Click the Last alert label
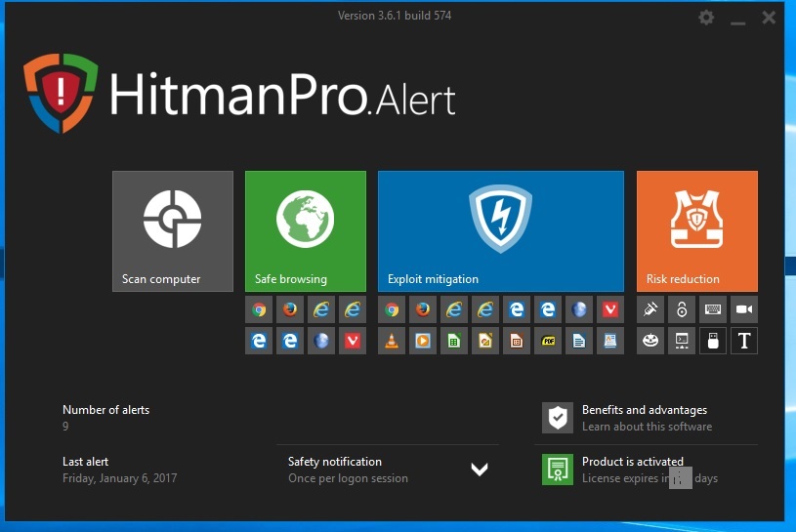 click(x=85, y=462)
